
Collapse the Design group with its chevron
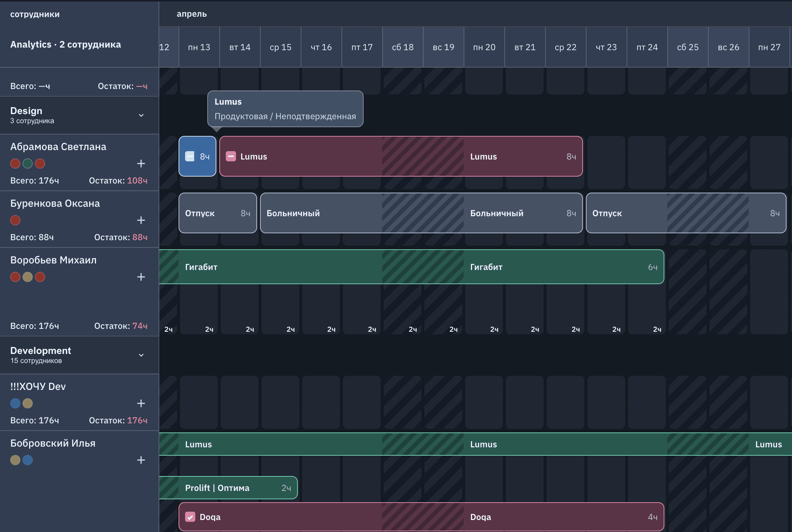141,115
